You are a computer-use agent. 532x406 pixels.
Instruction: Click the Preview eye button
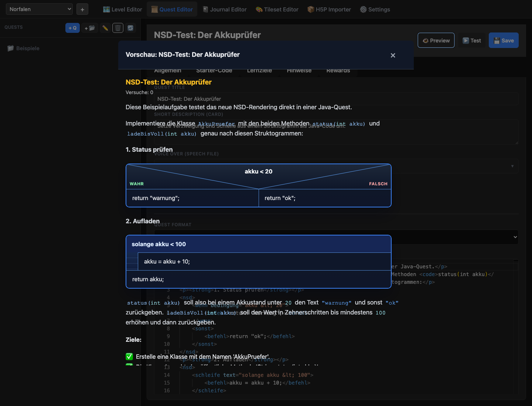[x=436, y=41]
